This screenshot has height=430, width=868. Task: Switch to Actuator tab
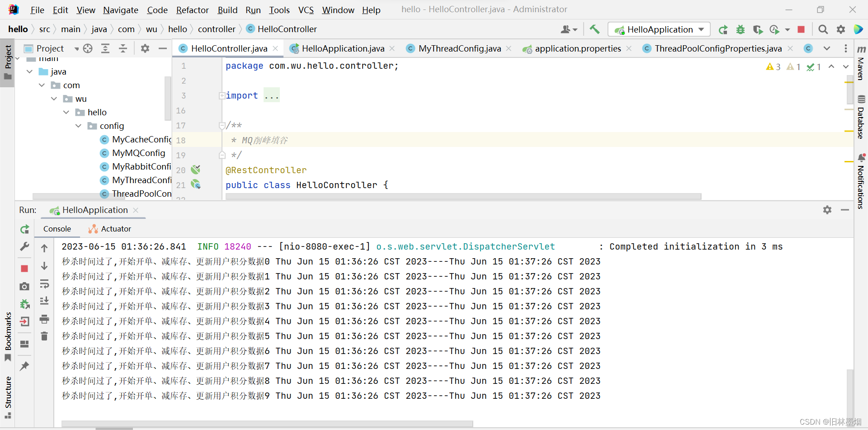[110, 229]
